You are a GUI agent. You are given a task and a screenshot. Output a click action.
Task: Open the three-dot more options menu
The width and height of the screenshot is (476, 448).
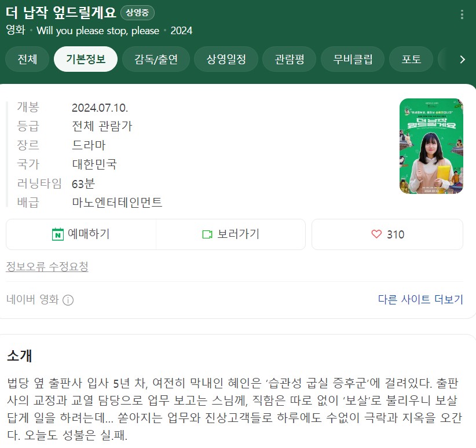pos(462,14)
